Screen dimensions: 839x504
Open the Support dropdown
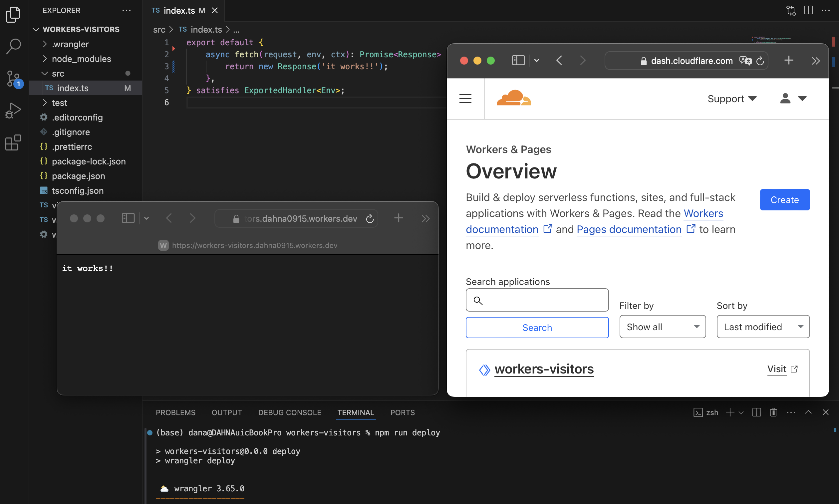pos(732,99)
